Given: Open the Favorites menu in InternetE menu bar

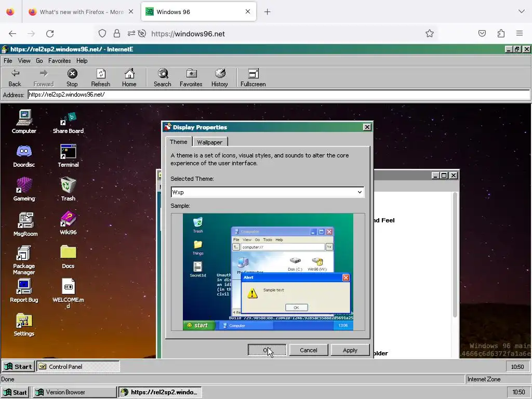Looking at the screenshot, I should click(59, 61).
